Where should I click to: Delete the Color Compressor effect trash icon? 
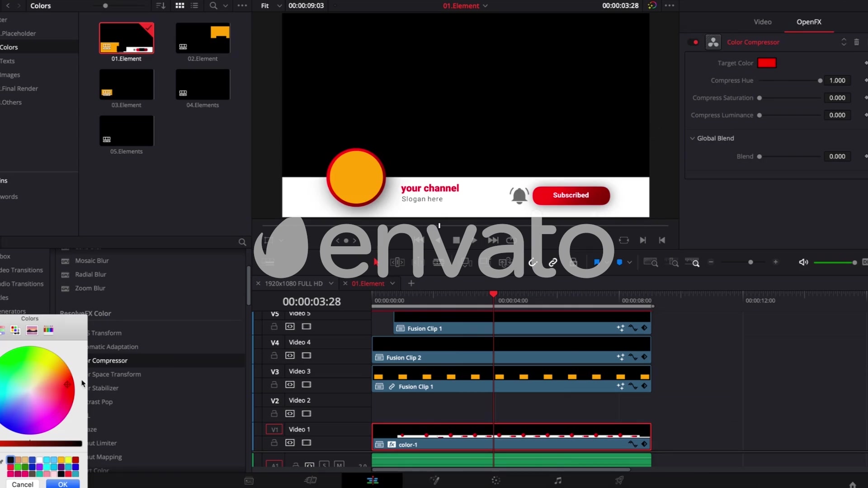tap(856, 42)
